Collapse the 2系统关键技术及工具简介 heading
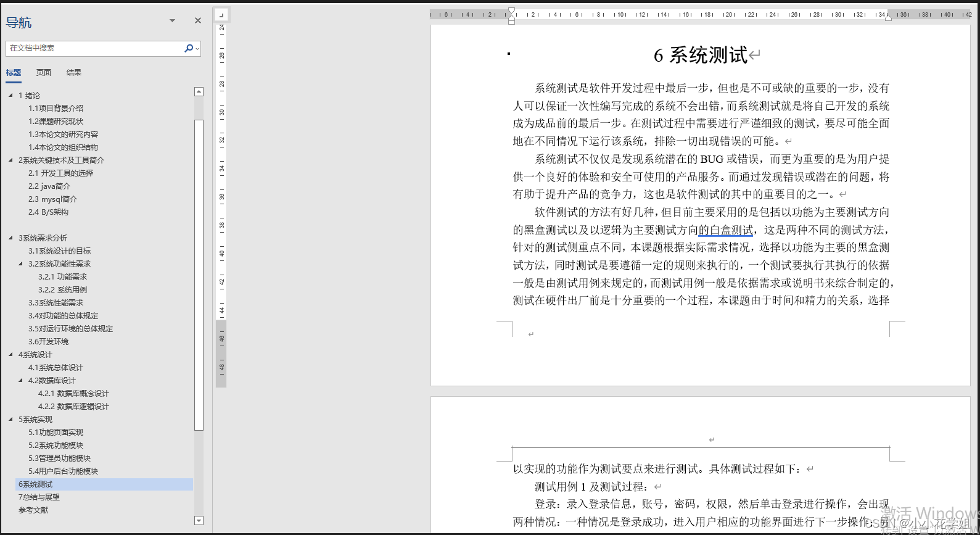The width and height of the screenshot is (980, 535). point(10,160)
